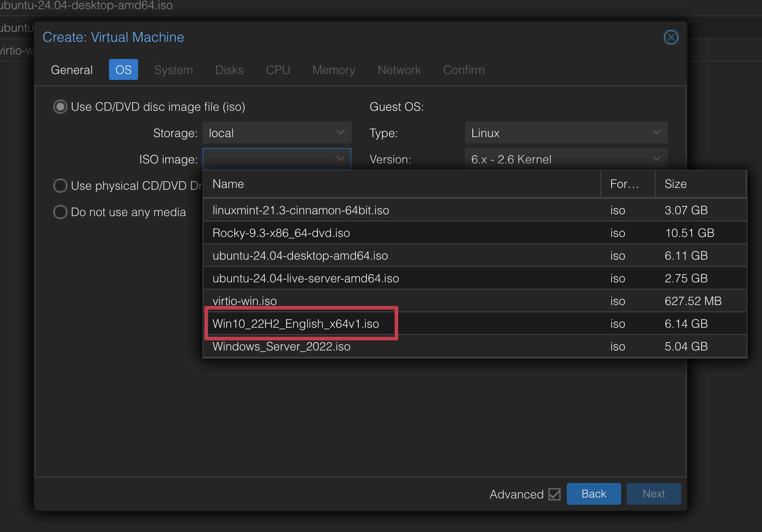The width and height of the screenshot is (762, 532).
Task: Sort ISO list by Format column
Action: click(628, 184)
